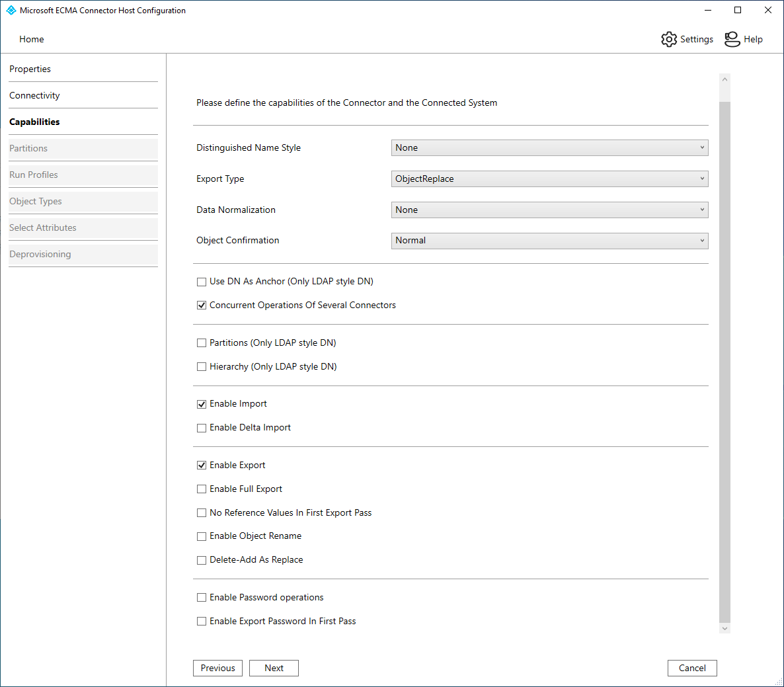Image resolution: width=784 pixels, height=687 pixels.
Task: Go to the Home menu
Action: click(32, 39)
